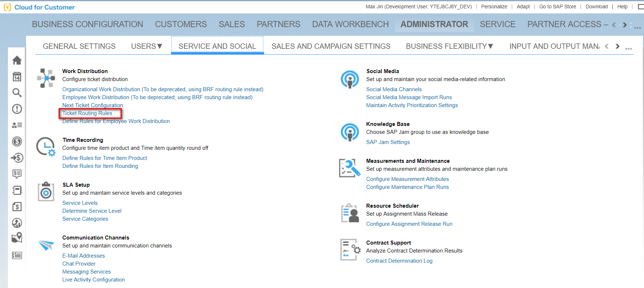This screenshot has width=644, height=288.
Task: Open the PARTNERS work center tab
Action: 279,24
